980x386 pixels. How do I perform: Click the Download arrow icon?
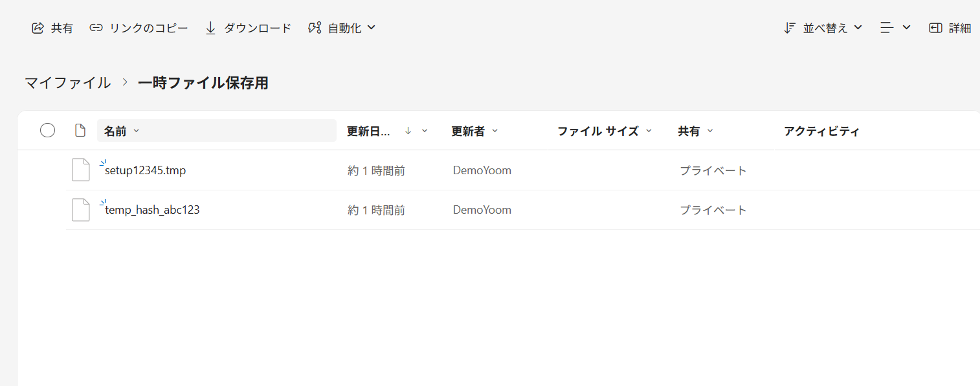[x=210, y=28]
